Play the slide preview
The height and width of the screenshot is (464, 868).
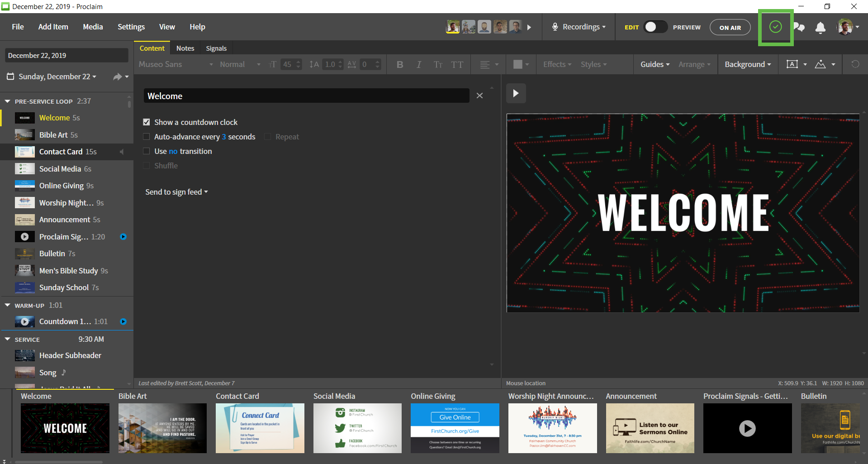pos(516,93)
